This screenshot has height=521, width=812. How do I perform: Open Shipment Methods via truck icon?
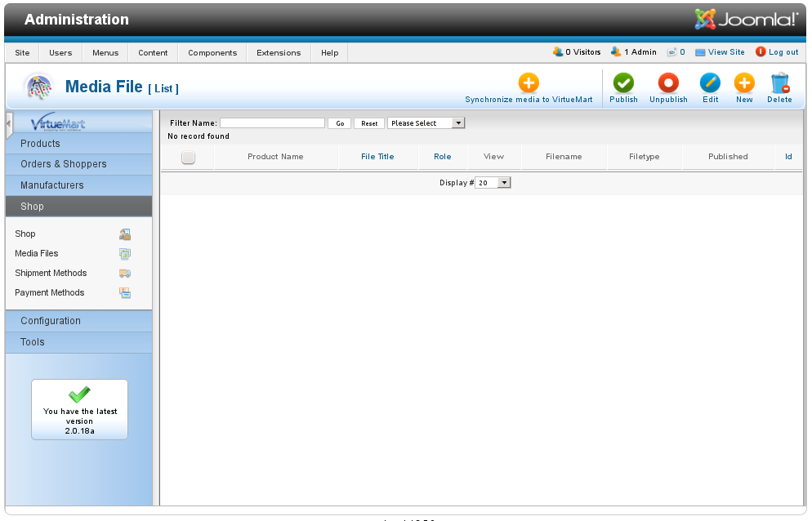tap(125, 274)
